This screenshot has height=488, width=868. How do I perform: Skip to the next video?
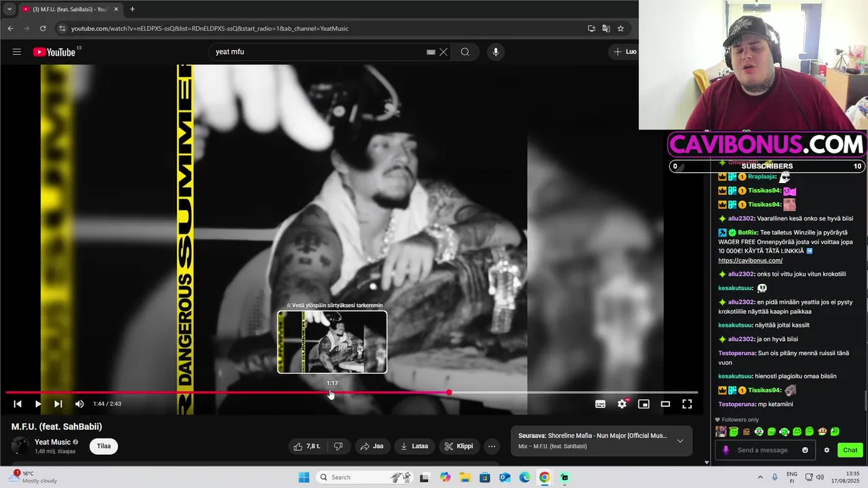click(x=58, y=404)
